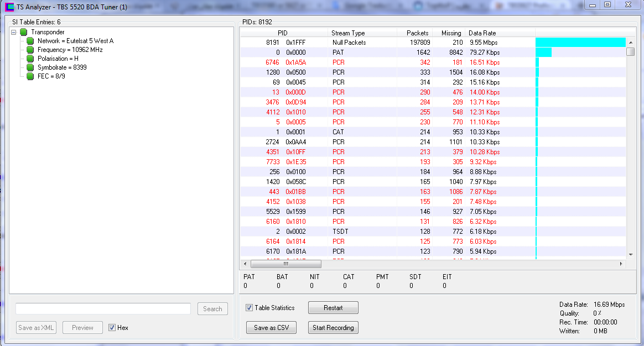Screen dimensions: 644x346
Task: Uncheck the Table Statistics checkbox
Action: click(250, 308)
